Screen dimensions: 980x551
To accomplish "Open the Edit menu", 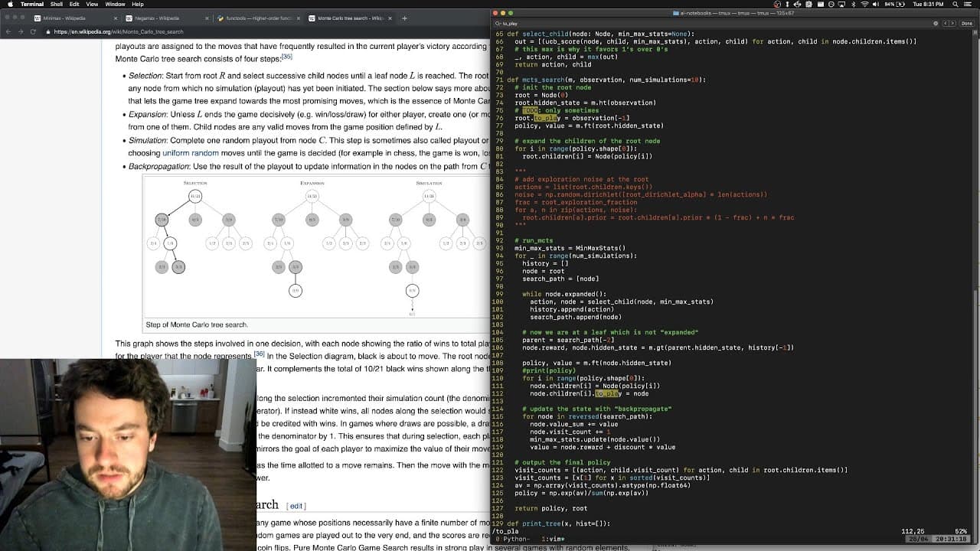I will tap(74, 5).
